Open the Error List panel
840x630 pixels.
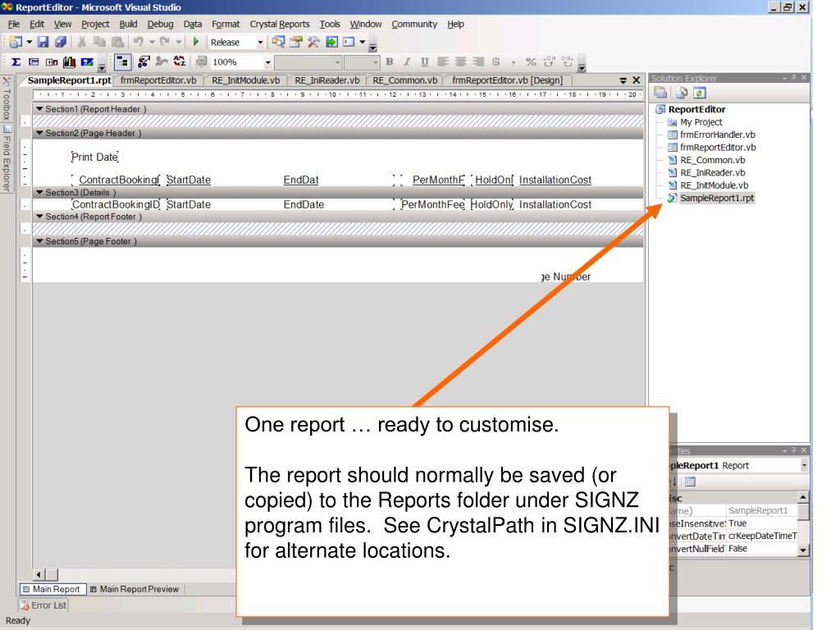click(43, 605)
